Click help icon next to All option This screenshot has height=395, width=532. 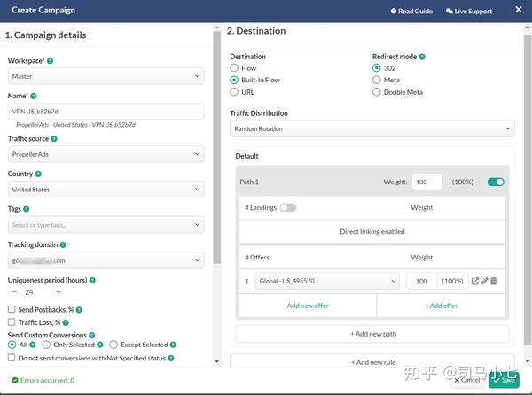pos(33,345)
